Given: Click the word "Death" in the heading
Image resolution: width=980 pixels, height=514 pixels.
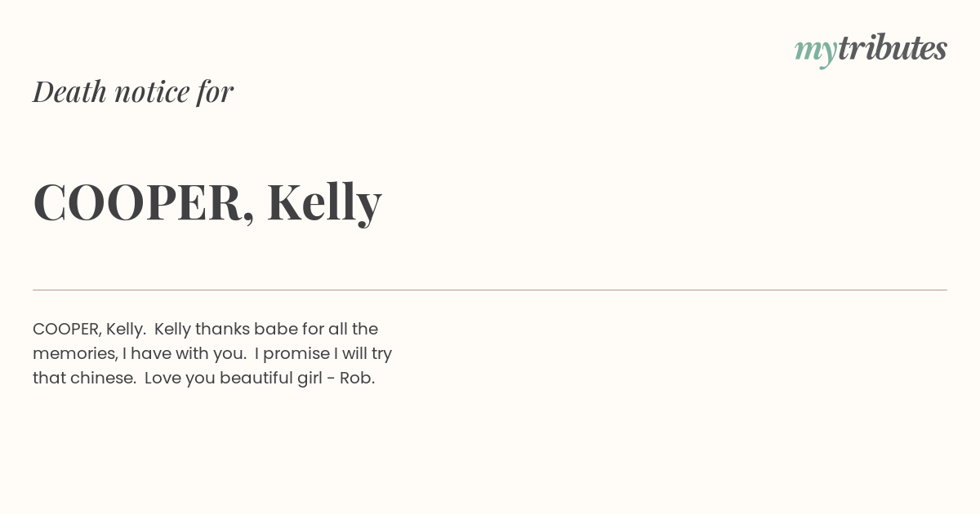Looking at the screenshot, I should pyautogui.click(x=69, y=91).
